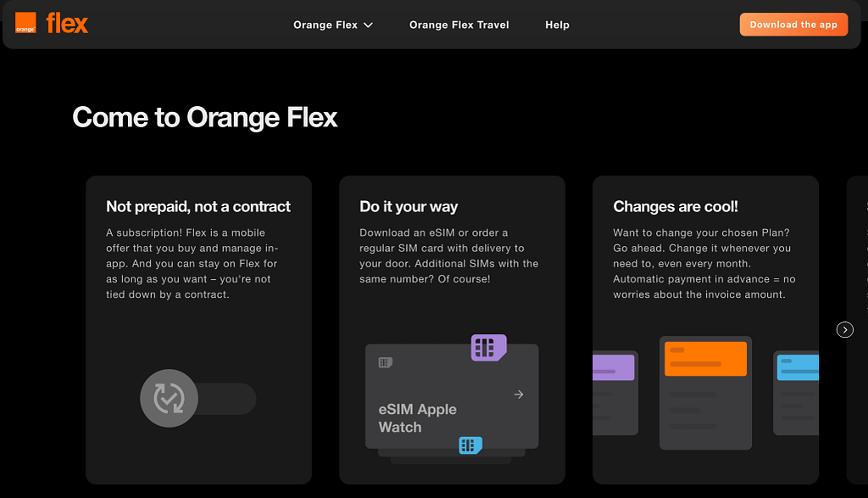
Task: Click the Download the app button
Action: click(x=793, y=25)
